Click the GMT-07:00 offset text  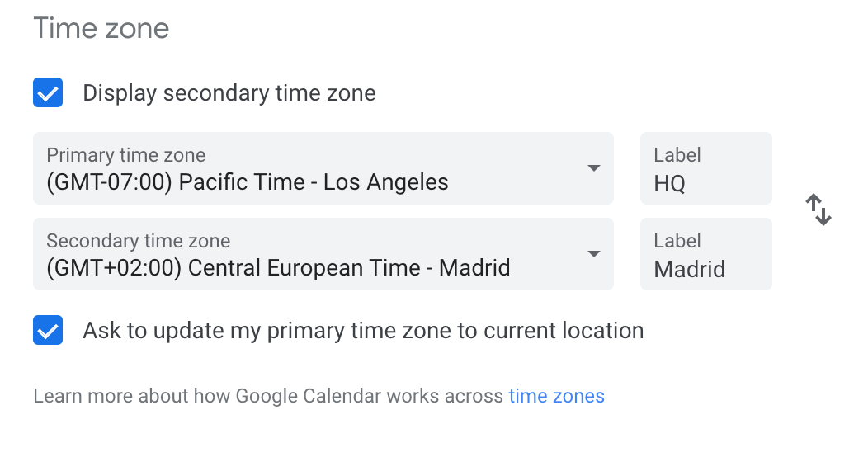(x=110, y=182)
